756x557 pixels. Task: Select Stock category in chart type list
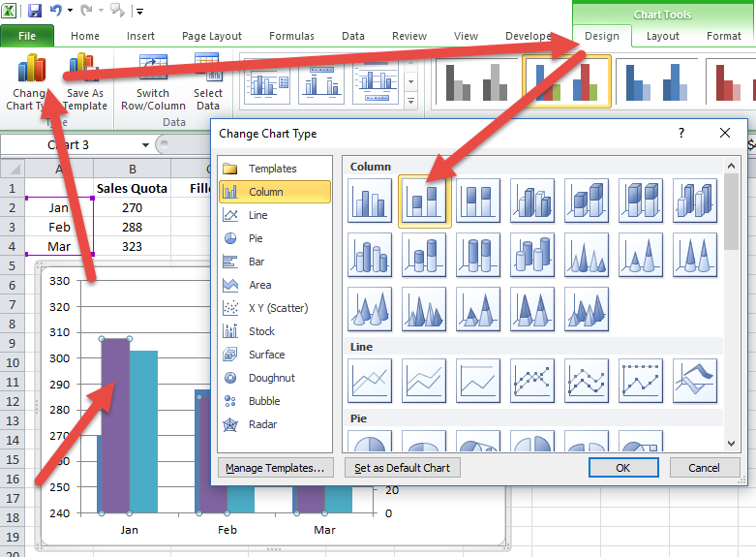pos(275,331)
